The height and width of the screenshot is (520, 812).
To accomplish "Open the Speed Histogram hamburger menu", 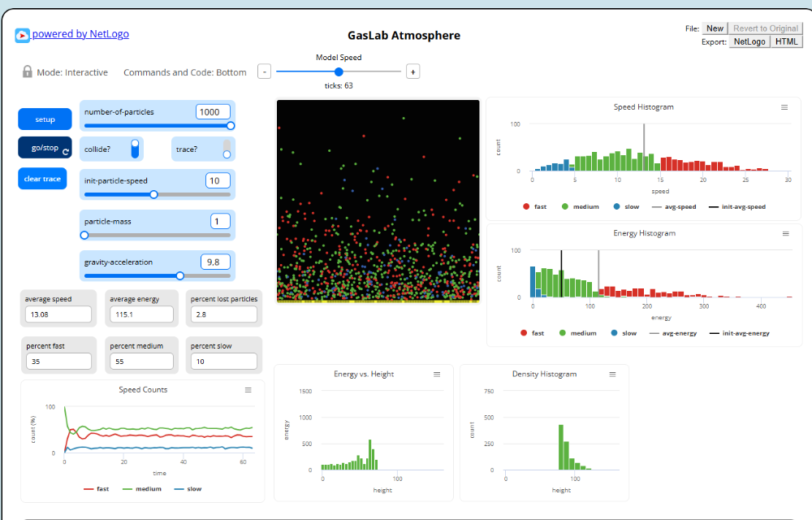I will pos(784,107).
